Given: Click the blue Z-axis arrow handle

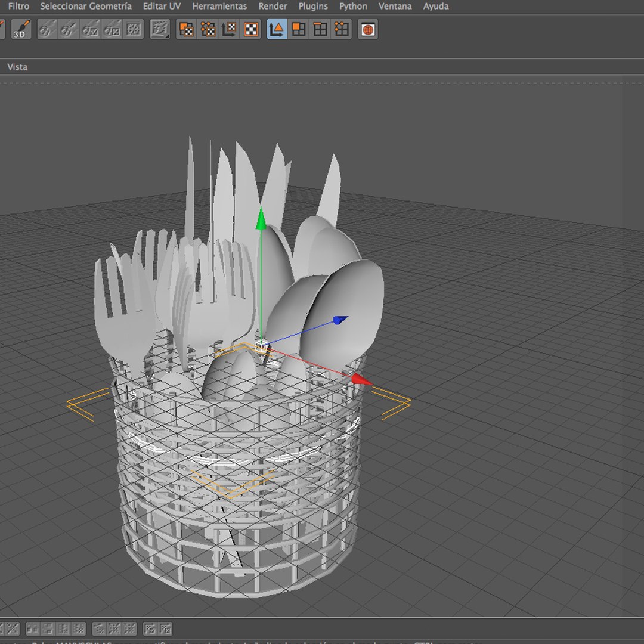Looking at the screenshot, I should pyautogui.click(x=340, y=320).
